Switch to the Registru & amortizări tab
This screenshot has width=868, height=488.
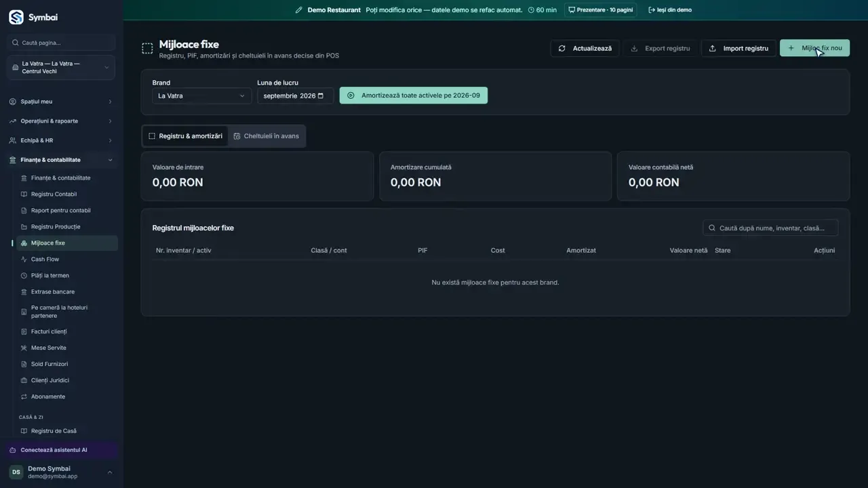[x=185, y=136]
